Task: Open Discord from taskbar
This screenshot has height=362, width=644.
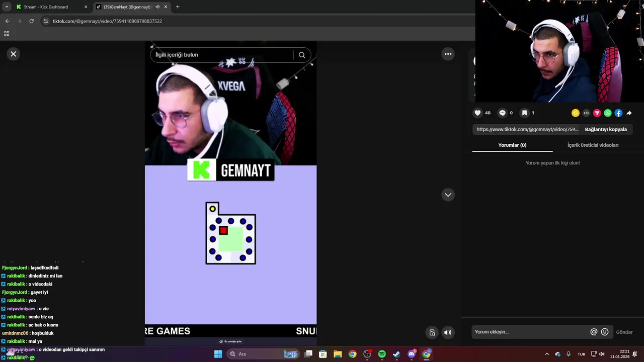Action: (412, 354)
